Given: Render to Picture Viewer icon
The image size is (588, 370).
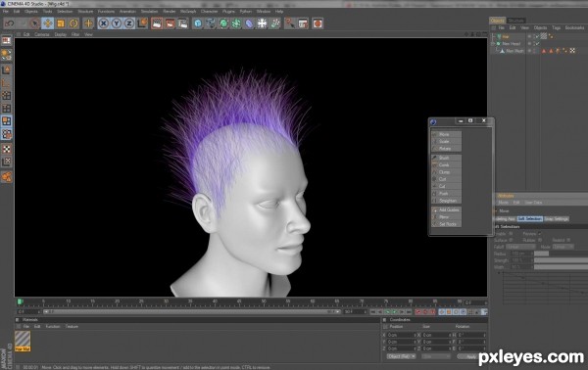Looking at the screenshot, I should click(x=170, y=23).
